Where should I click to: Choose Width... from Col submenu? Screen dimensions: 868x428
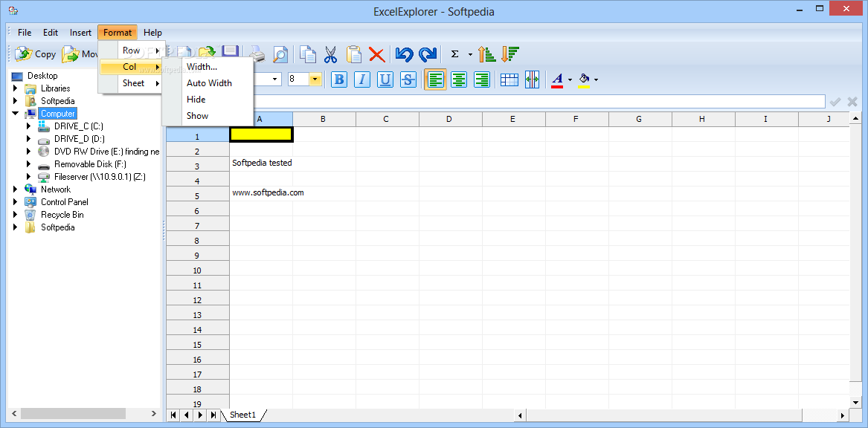coord(208,67)
